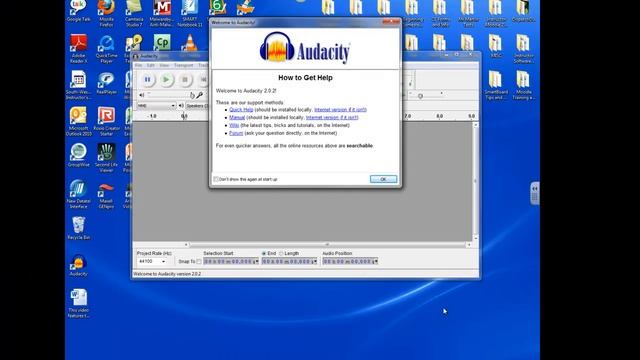Open the audio host dropdown left of Speakers
This screenshot has width=640, height=360.
tap(156, 106)
